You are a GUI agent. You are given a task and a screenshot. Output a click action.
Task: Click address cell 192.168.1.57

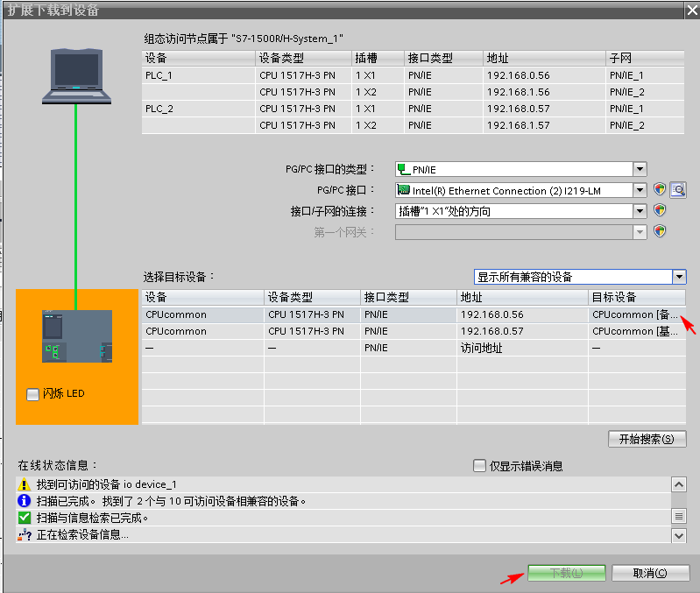(544, 125)
